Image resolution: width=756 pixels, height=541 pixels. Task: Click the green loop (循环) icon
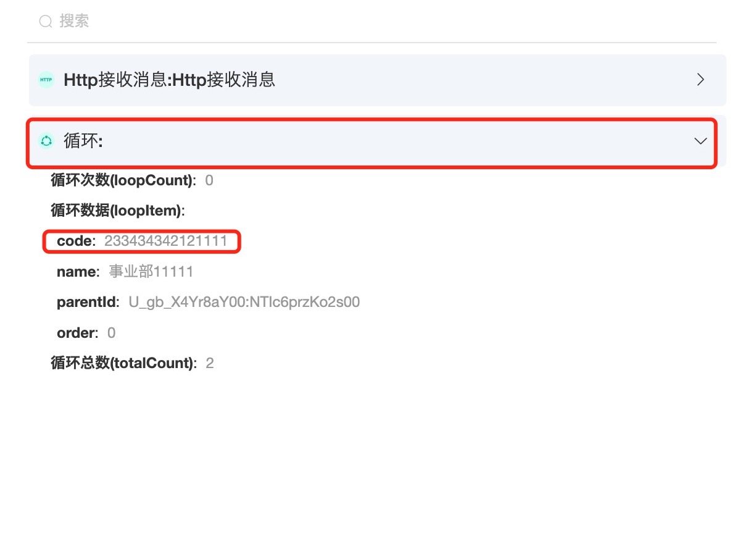[x=46, y=141]
